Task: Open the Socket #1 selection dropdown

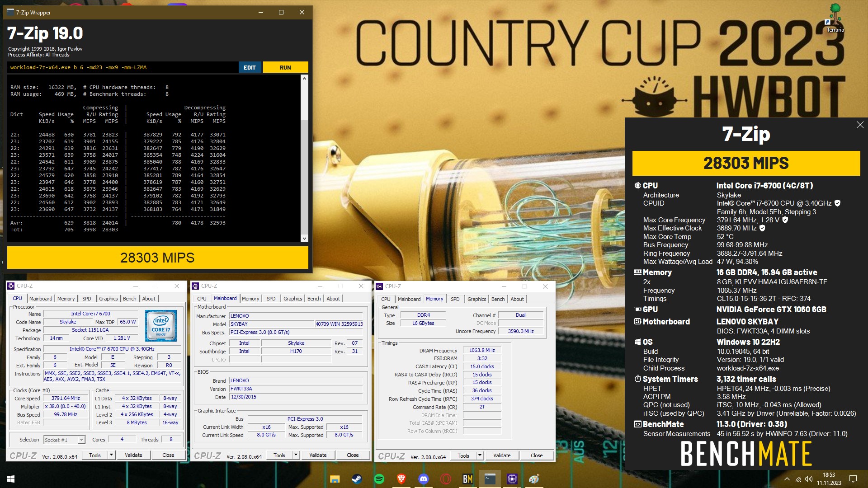Action: pos(65,440)
